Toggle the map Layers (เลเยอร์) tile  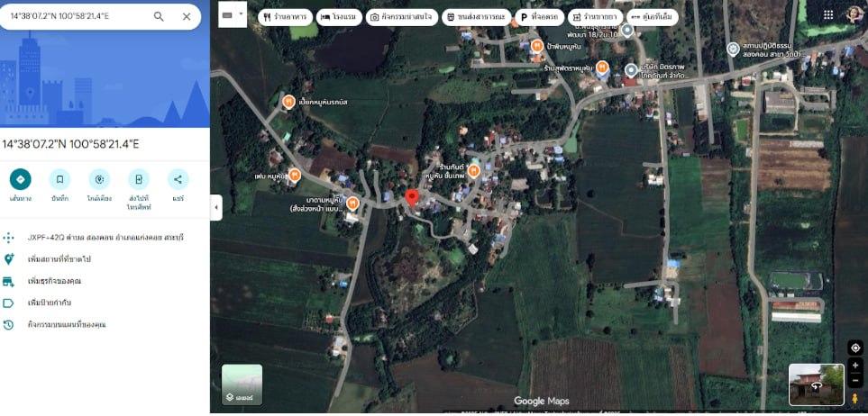[242, 384]
